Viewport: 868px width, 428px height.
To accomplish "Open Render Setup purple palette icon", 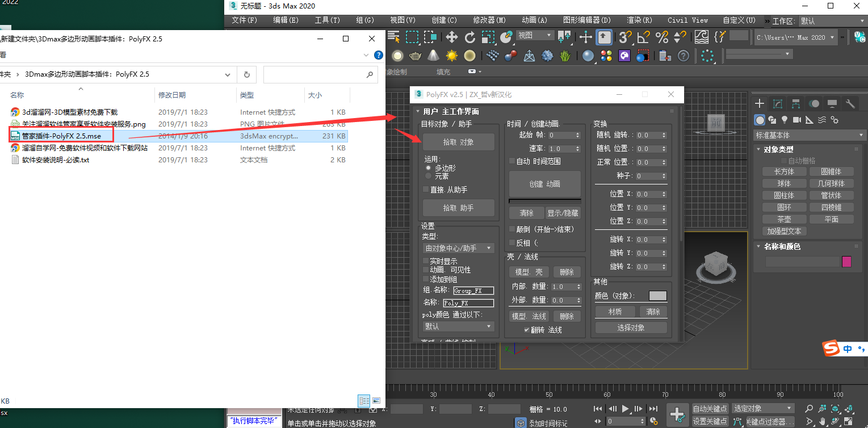I will point(624,56).
